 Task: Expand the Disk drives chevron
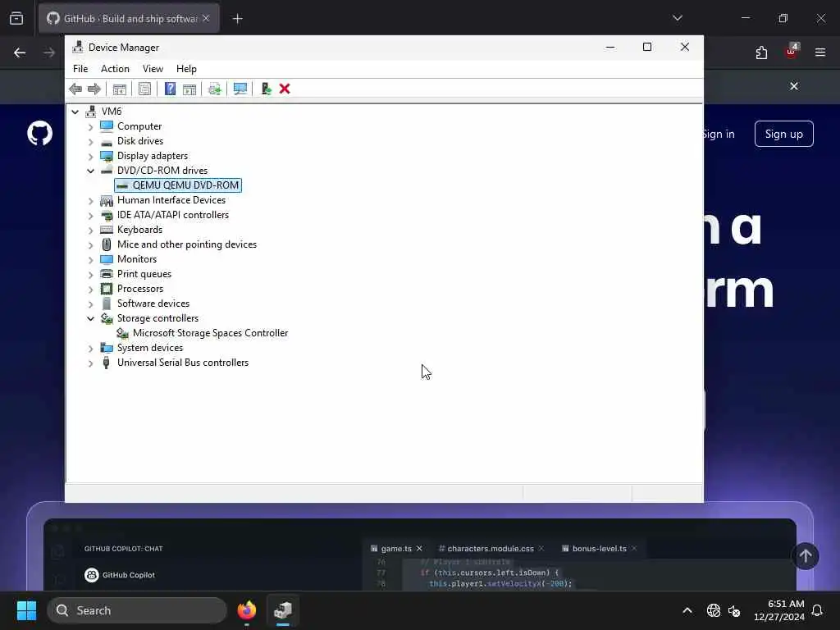90,141
